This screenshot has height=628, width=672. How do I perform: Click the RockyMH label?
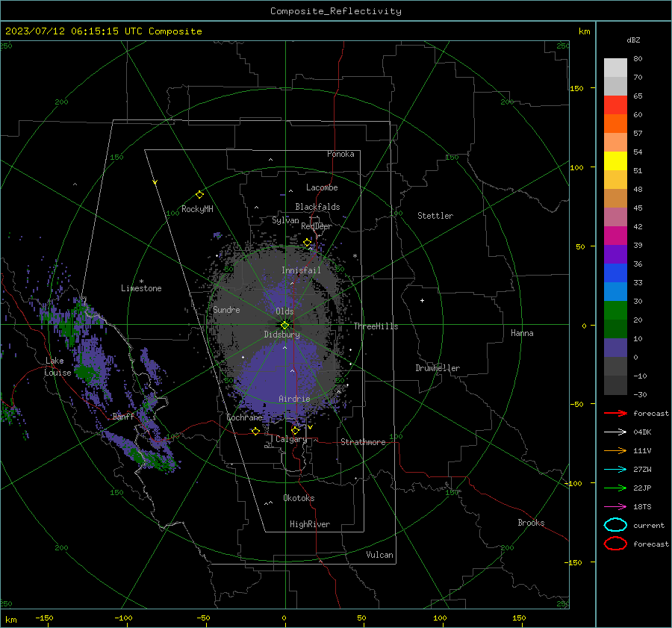[197, 209]
